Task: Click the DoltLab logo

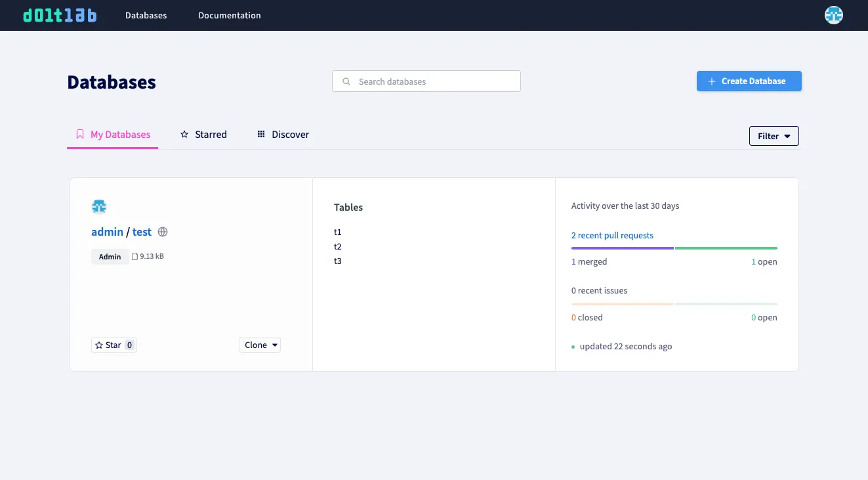Action: coord(59,14)
